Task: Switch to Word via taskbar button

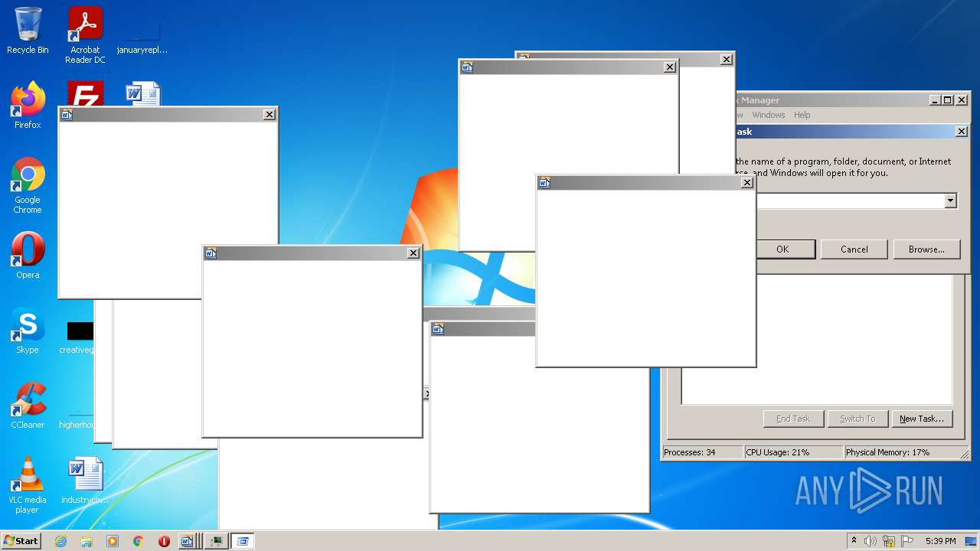Action: pyautogui.click(x=189, y=541)
